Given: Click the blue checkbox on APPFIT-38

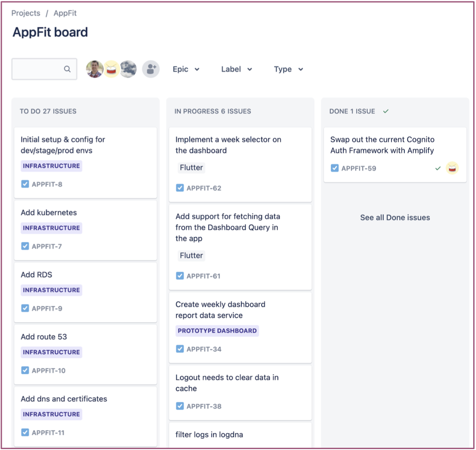Looking at the screenshot, I should (180, 406).
